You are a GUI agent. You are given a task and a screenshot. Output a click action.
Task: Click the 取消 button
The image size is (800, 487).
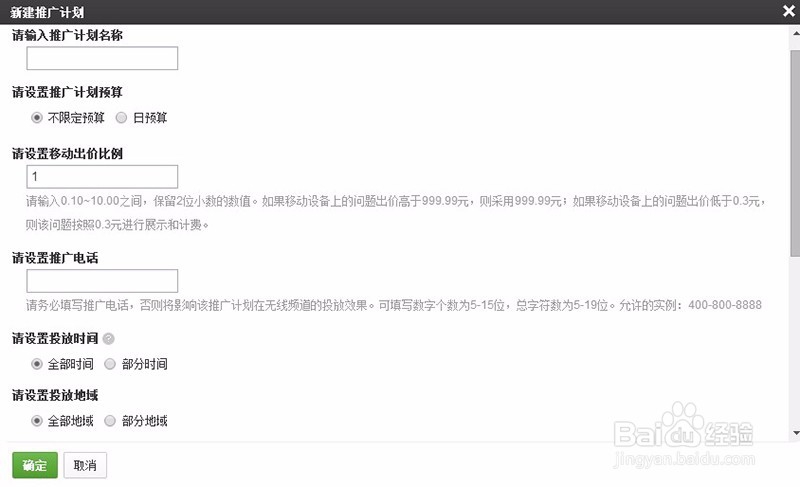tap(85, 465)
